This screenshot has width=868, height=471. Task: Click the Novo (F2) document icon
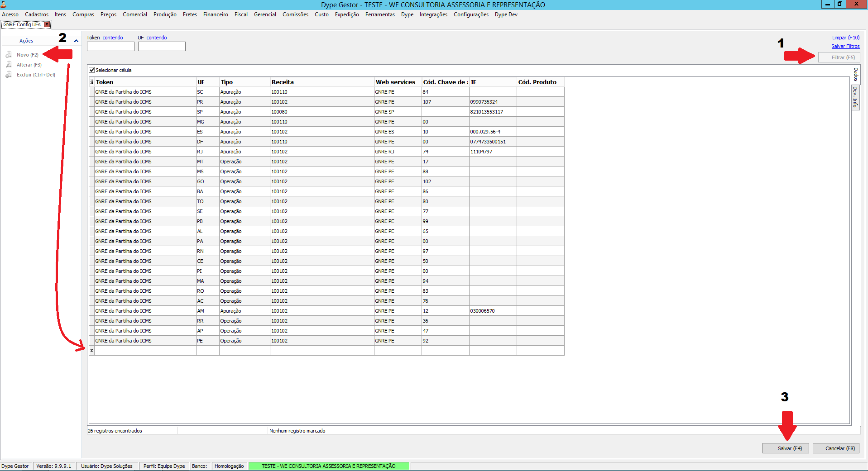tap(9, 55)
